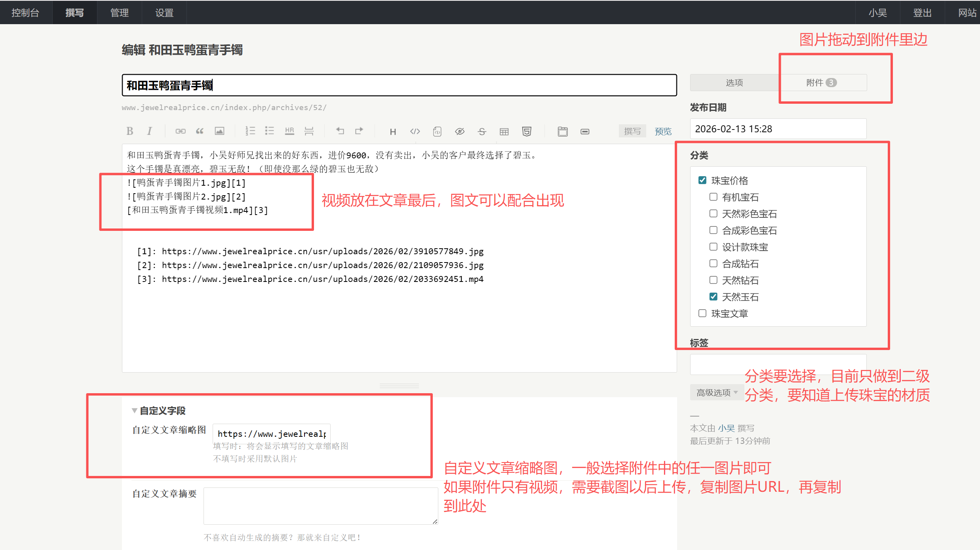The height and width of the screenshot is (550, 980).
Task: Insert a hyperlink with link icon
Action: (180, 131)
